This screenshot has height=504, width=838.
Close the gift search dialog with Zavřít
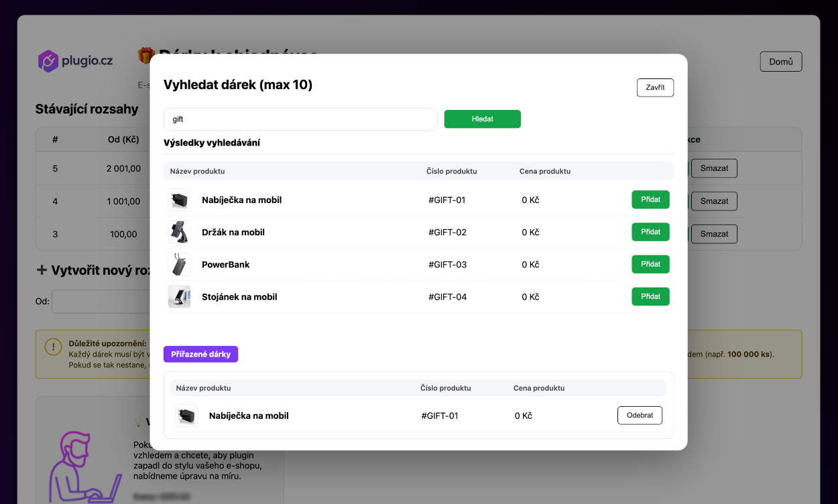[x=654, y=88]
